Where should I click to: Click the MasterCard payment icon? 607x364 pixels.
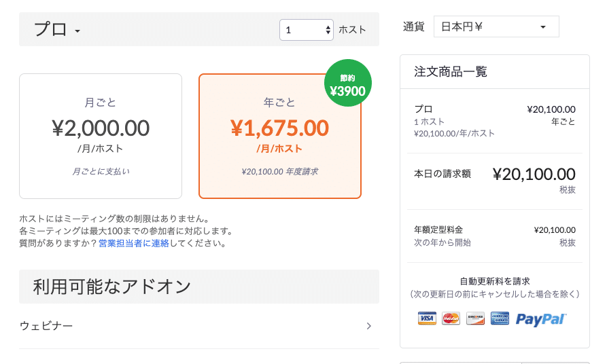tap(451, 318)
